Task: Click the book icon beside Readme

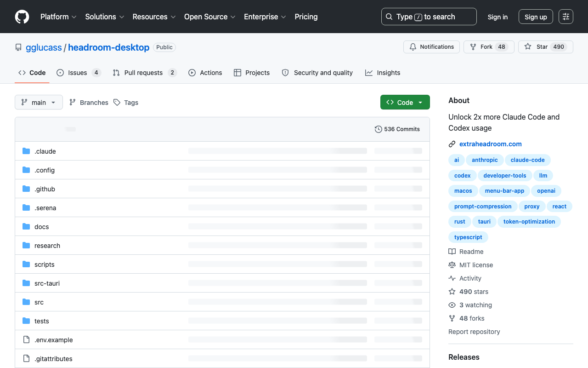Action: pos(452,252)
